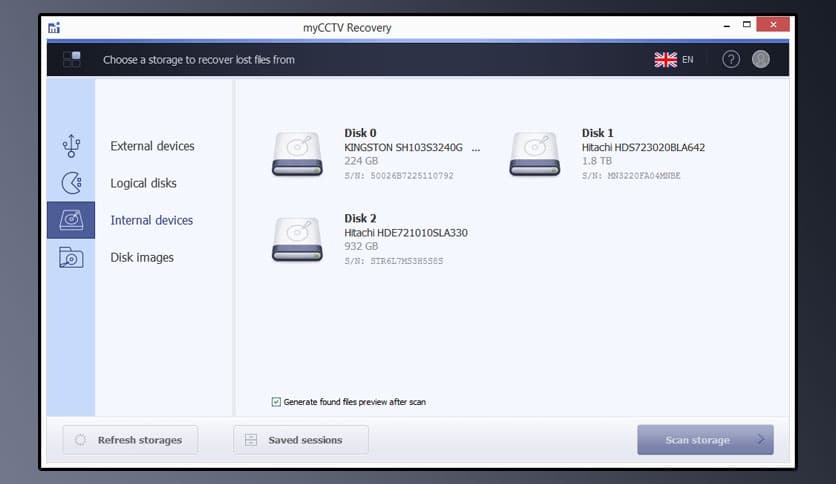Click the UK flag icon
Viewport: 836px width, 484px height.
[665, 60]
